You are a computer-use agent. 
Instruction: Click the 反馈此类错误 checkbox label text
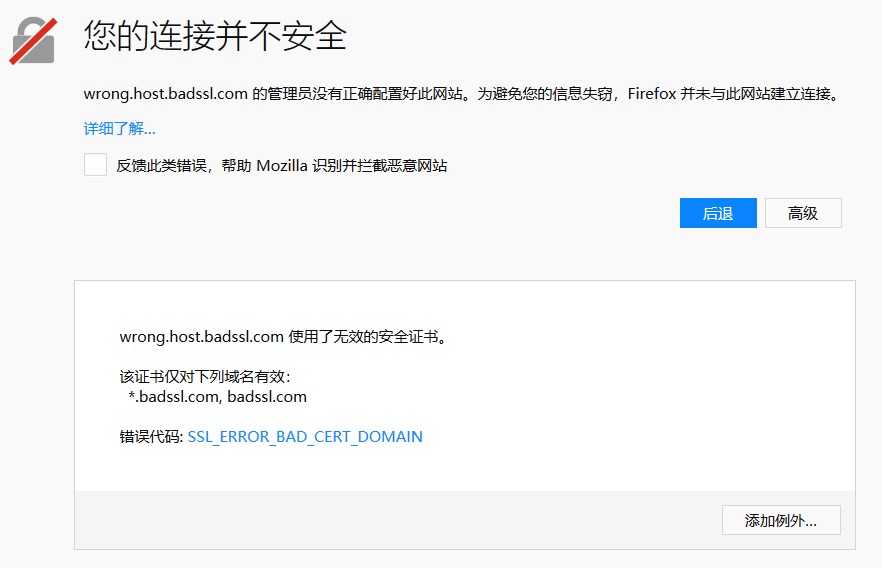pos(281,166)
